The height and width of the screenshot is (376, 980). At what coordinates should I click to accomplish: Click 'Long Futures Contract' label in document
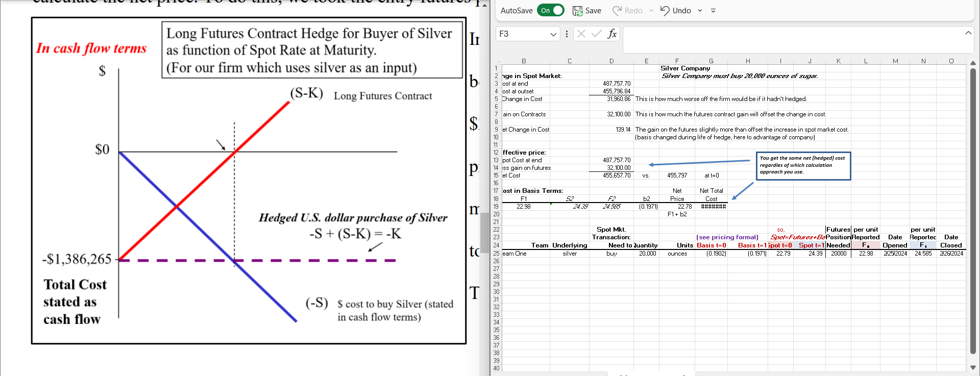click(383, 96)
